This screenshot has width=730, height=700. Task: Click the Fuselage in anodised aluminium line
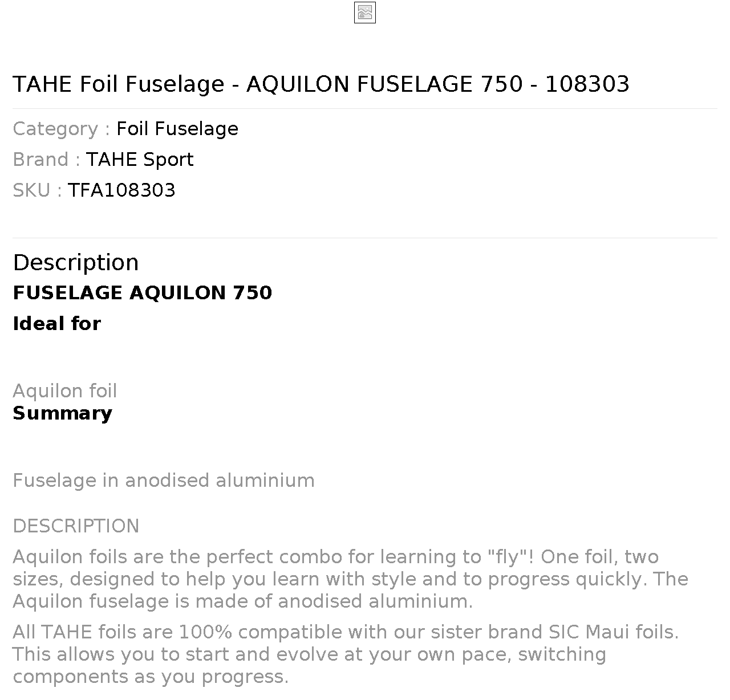click(164, 481)
